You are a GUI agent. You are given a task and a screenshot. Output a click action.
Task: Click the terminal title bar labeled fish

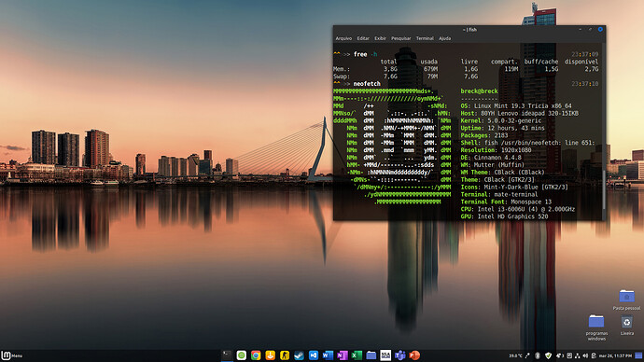click(x=469, y=30)
